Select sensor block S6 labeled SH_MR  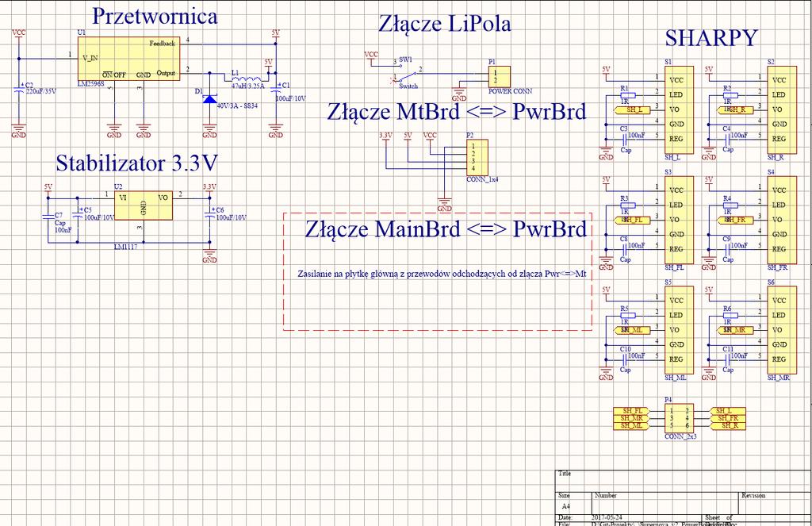tap(781, 329)
